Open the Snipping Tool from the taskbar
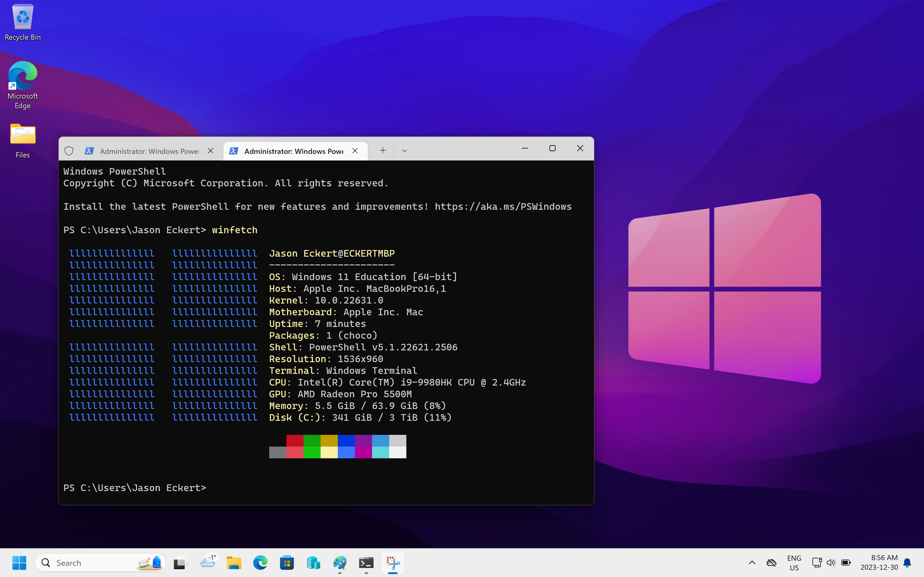 (x=393, y=563)
